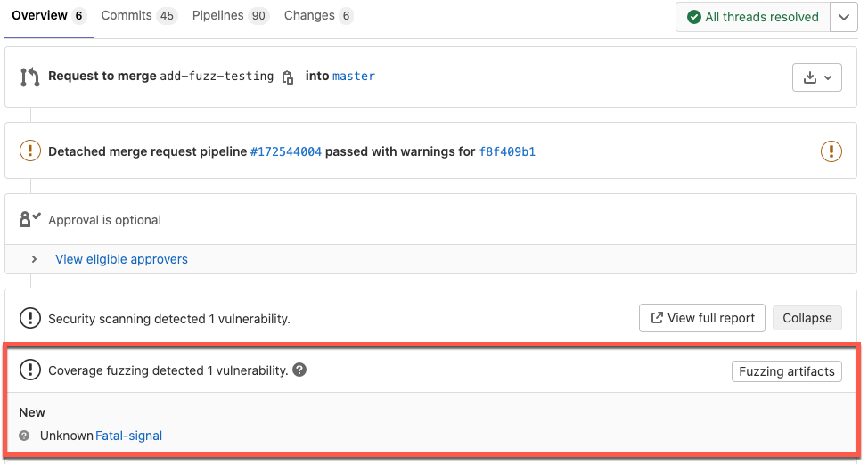Open the Overview tab
The image size is (868, 464).
(x=48, y=16)
